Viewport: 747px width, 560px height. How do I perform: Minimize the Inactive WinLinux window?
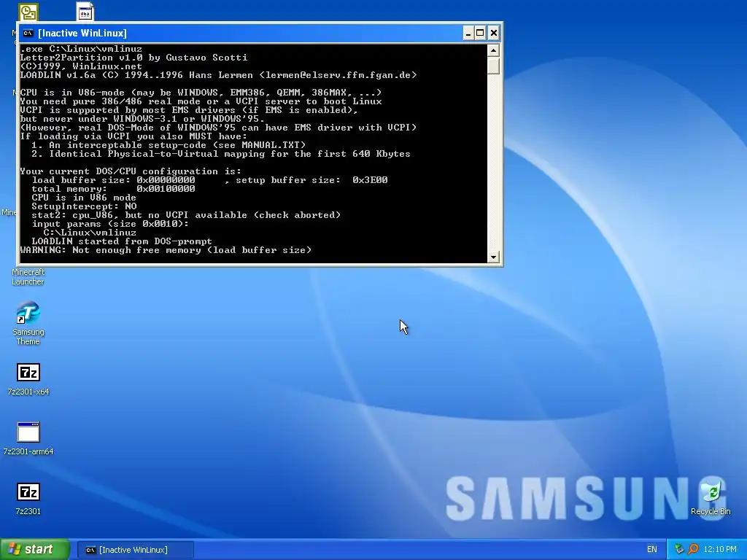[x=468, y=33]
